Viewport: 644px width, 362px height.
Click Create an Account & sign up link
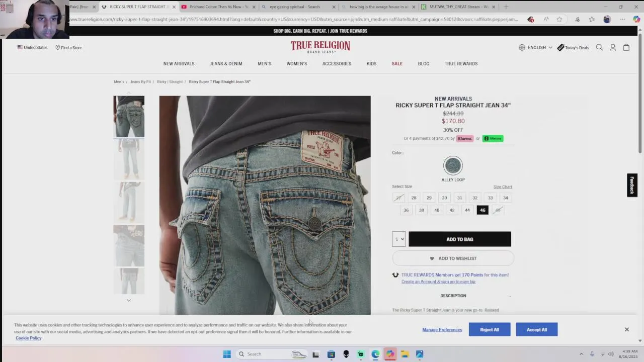click(438, 282)
